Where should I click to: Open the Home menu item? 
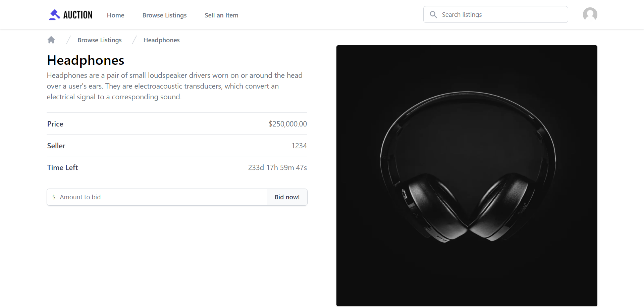point(115,15)
